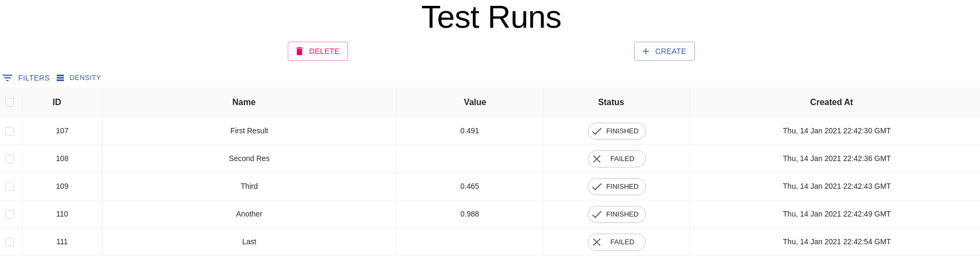Click the plus icon on Create
The width and height of the screenshot is (980, 280).
pos(646,51)
